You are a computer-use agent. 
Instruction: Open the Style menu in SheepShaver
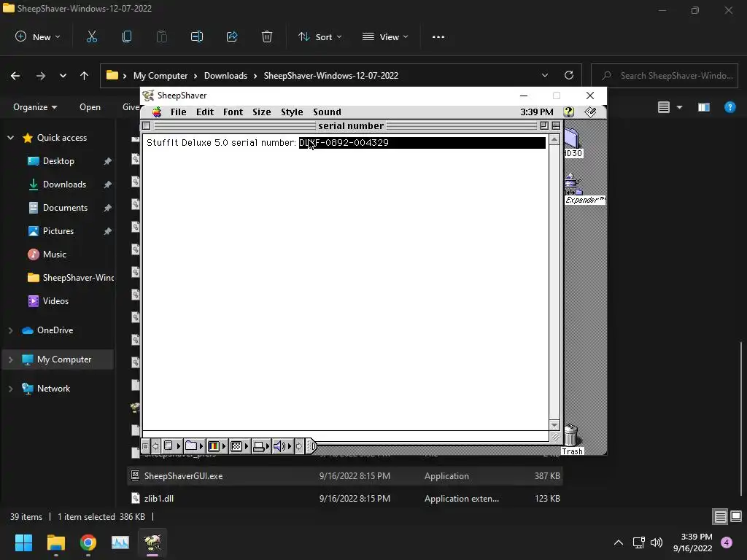(x=292, y=112)
